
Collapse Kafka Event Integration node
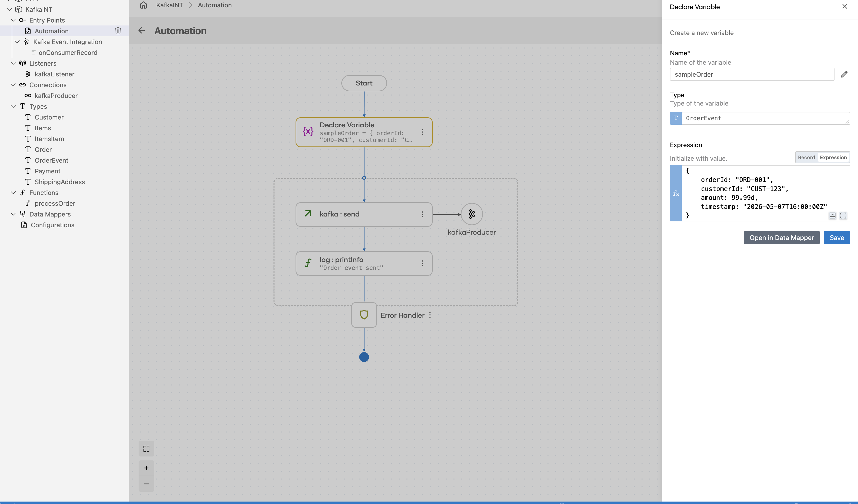coord(17,42)
